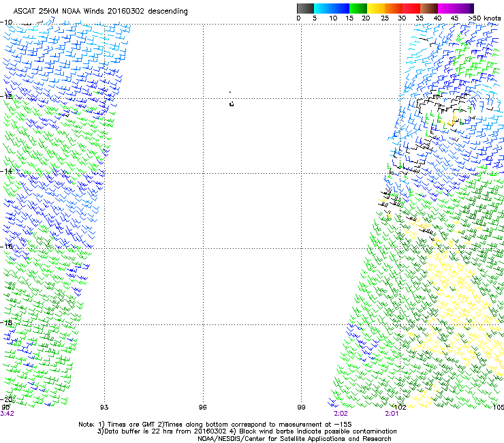Click the brown 35-40 knots color band

tap(429, 8)
